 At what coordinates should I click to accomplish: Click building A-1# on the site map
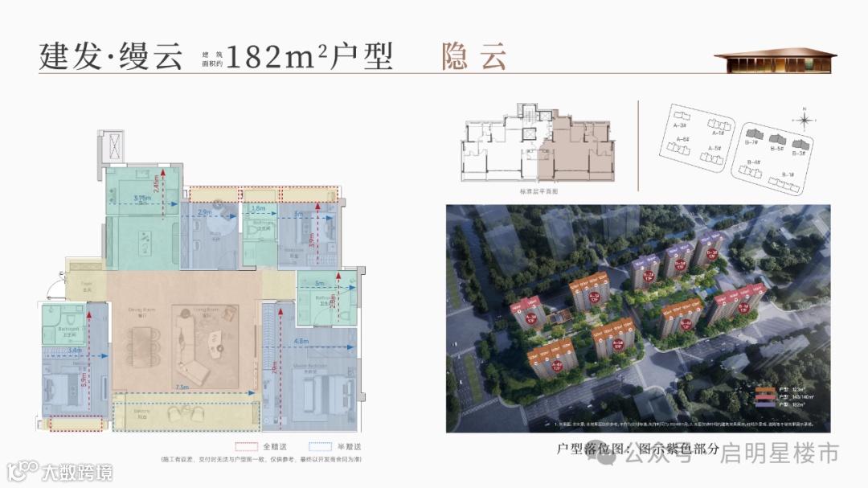pos(719,125)
